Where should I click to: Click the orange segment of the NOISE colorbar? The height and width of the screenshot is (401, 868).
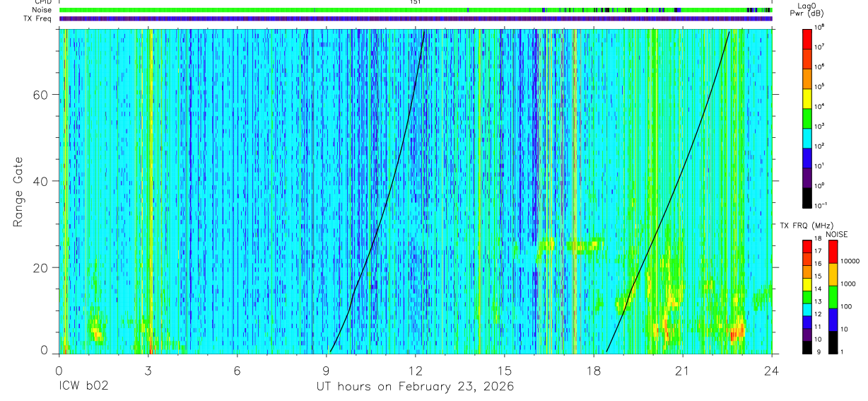(833, 274)
